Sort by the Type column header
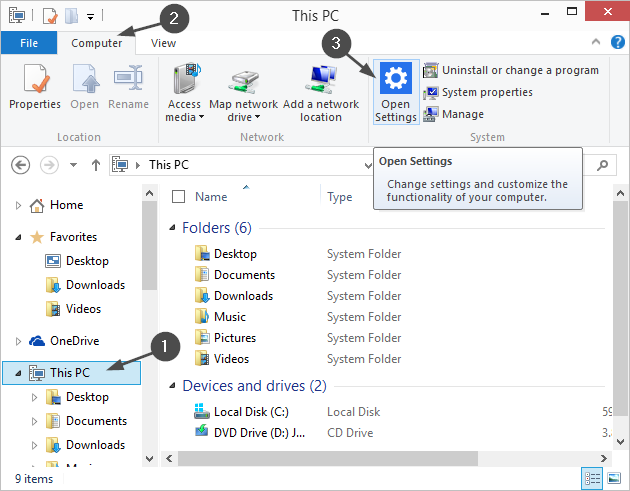Image resolution: width=630 pixels, height=491 pixels. (x=340, y=197)
